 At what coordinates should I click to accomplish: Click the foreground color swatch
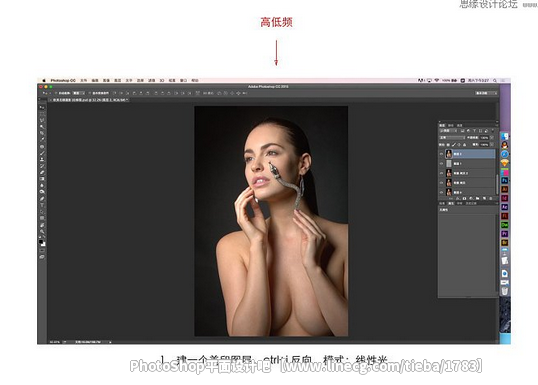41,242
